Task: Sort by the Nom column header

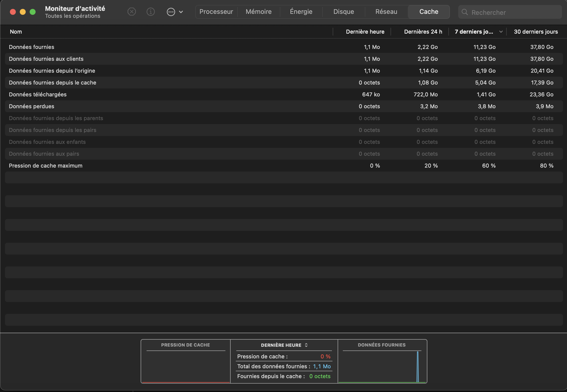Action: point(16,32)
